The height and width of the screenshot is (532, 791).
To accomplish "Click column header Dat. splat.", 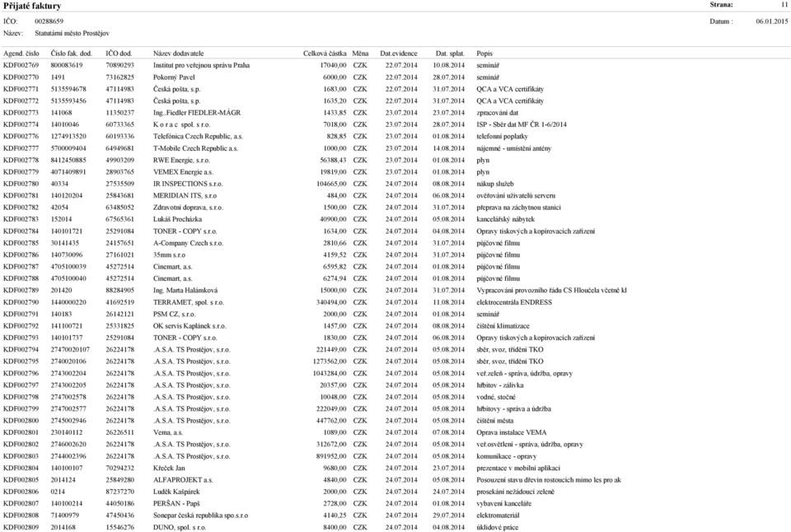I will tap(450, 54).
